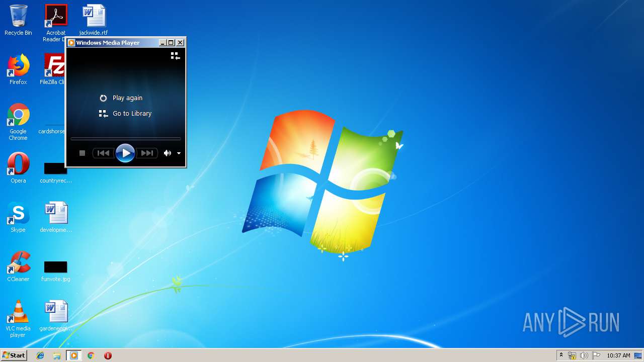Click the cardshorse file label

pyautogui.click(x=51, y=132)
